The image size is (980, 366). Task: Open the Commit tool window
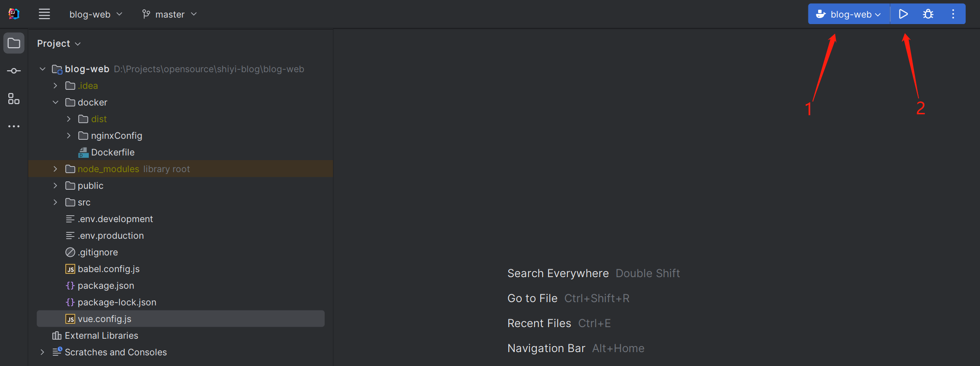pos(14,71)
